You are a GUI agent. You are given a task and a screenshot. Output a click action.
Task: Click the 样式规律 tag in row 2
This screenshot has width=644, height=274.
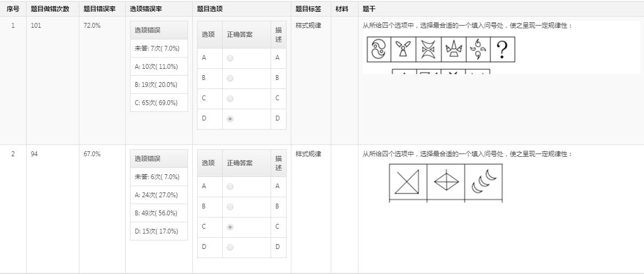[308, 154]
